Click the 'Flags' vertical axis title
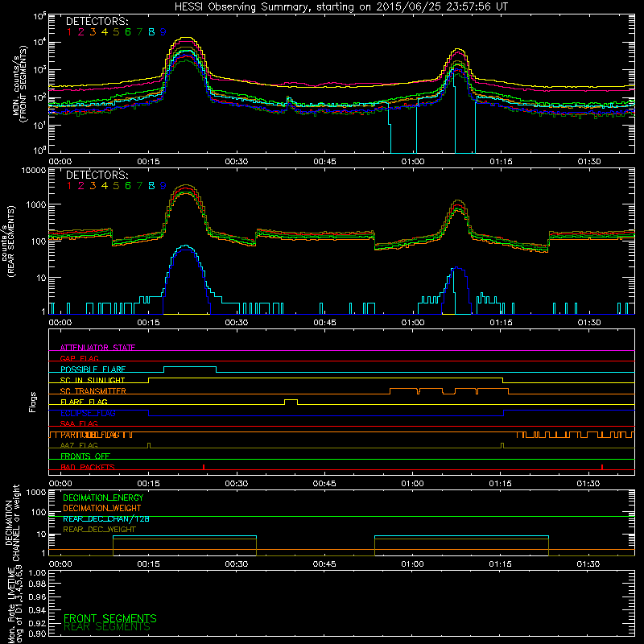 click(33, 402)
